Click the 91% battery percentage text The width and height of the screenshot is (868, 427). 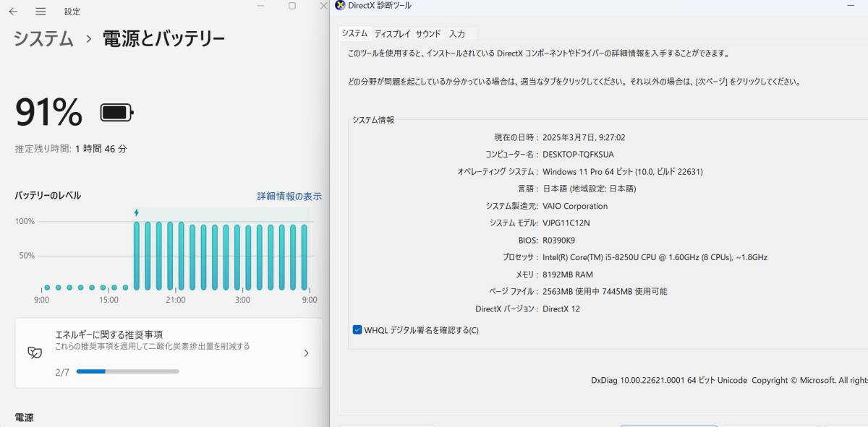pos(49,112)
